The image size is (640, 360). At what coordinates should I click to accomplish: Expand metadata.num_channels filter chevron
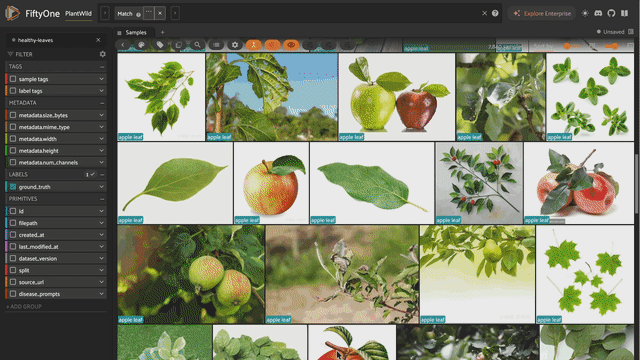coord(101,162)
